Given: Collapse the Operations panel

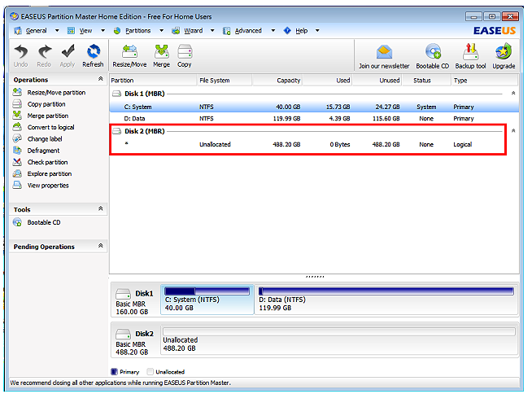Looking at the screenshot, I should 100,79.
